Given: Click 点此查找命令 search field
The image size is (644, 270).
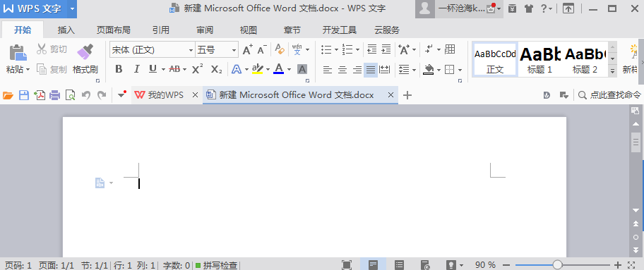Looking at the screenshot, I should [x=609, y=95].
